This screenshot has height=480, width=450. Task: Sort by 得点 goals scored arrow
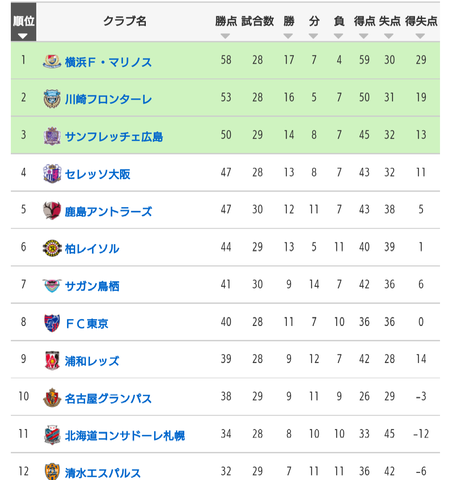pyautogui.click(x=364, y=36)
